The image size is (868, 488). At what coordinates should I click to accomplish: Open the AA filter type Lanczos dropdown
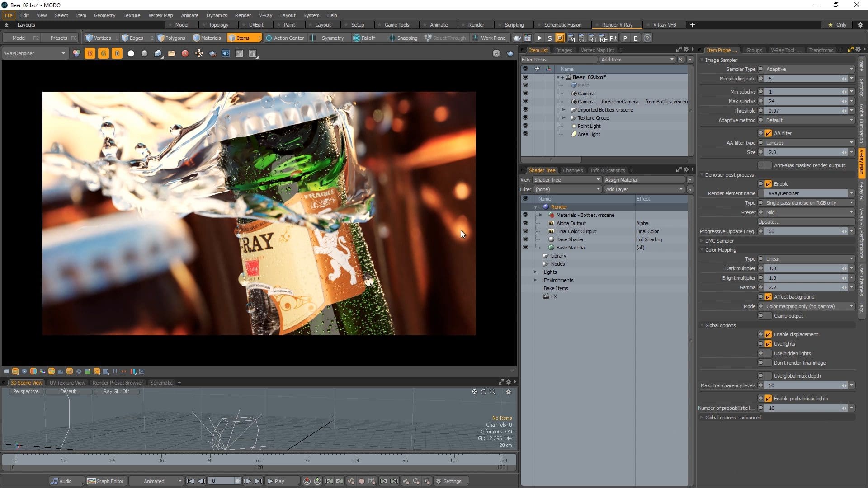[809, 143]
